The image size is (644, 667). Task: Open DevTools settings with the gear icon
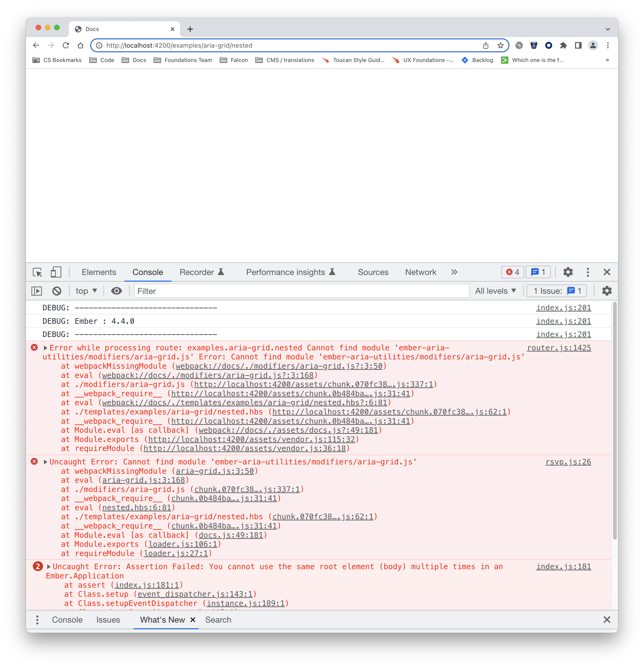click(568, 272)
